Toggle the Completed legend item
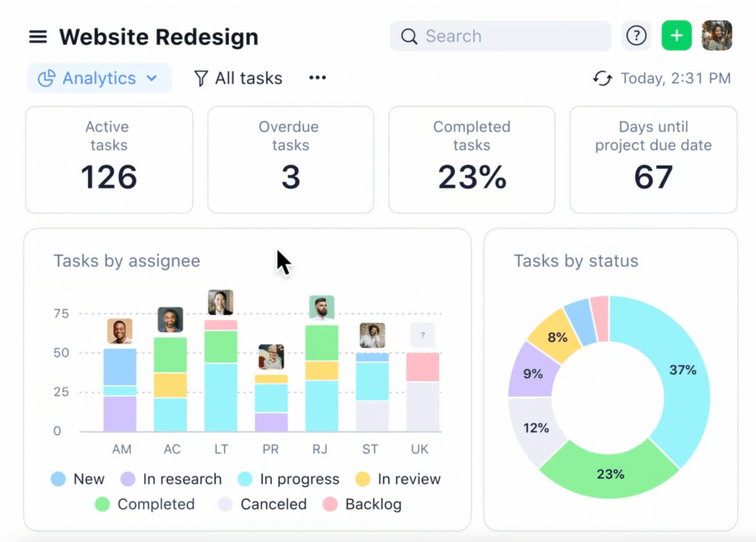756x542 pixels. point(145,504)
